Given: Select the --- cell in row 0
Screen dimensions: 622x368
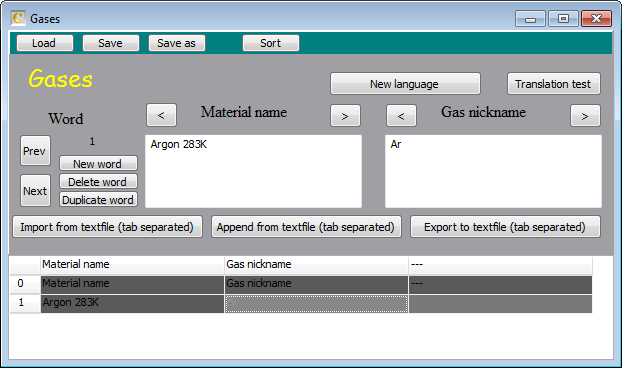Looking at the screenshot, I should (500, 284).
